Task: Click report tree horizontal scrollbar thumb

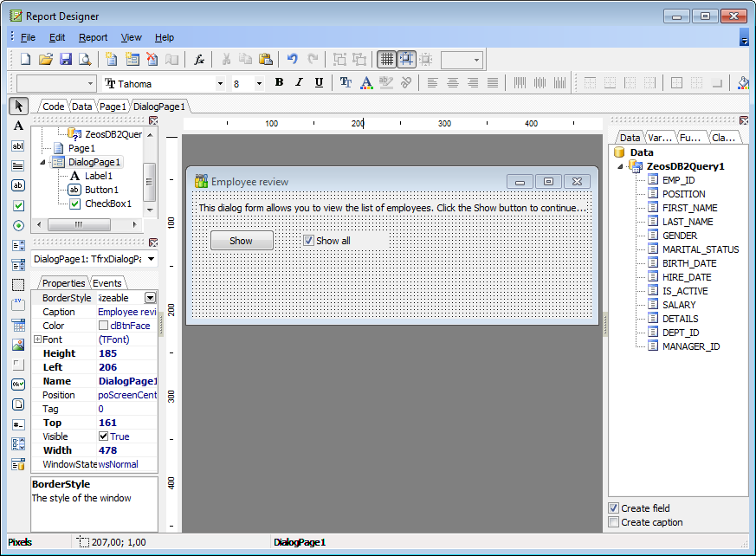Action: 79,224
